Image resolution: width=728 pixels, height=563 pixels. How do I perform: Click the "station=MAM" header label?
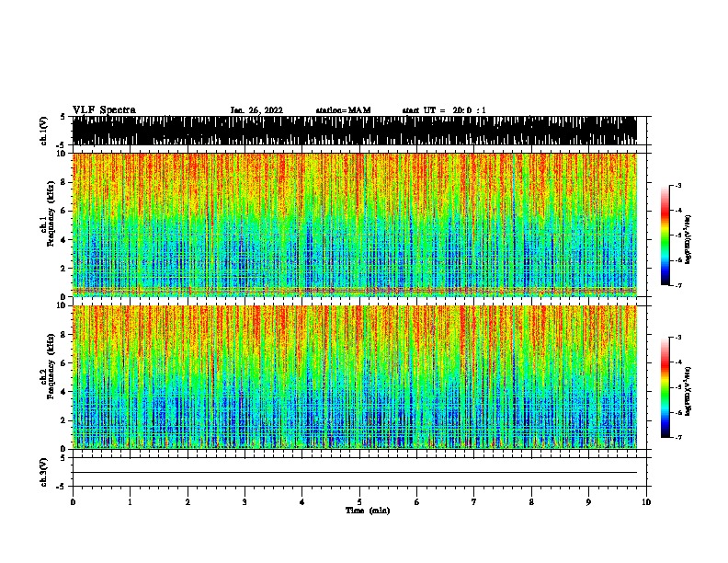tap(343, 110)
